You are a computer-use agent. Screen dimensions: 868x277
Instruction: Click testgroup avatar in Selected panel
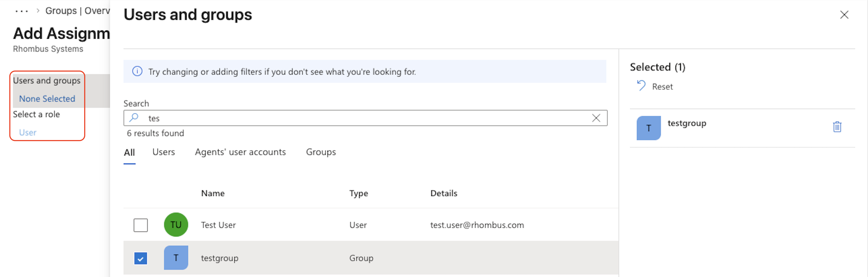tap(648, 128)
